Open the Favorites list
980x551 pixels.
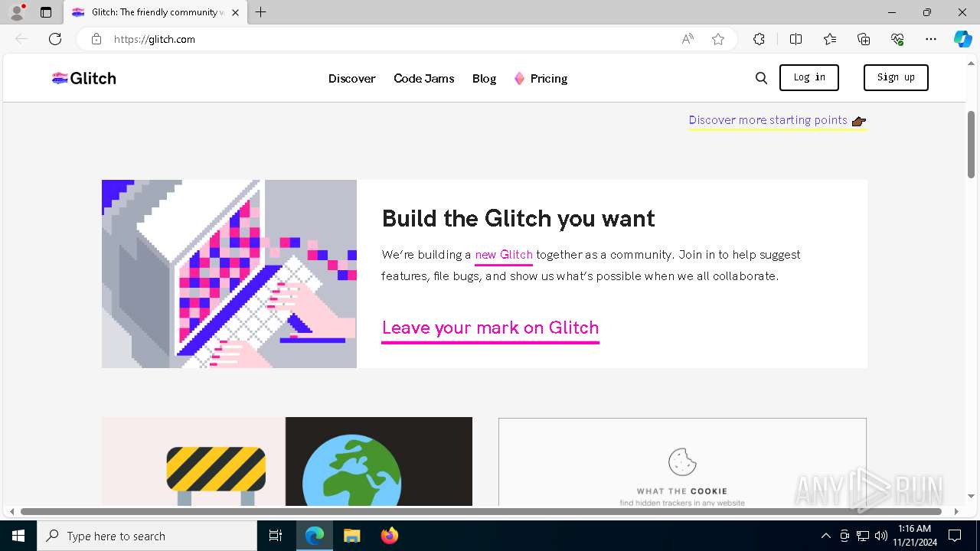click(x=830, y=39)
